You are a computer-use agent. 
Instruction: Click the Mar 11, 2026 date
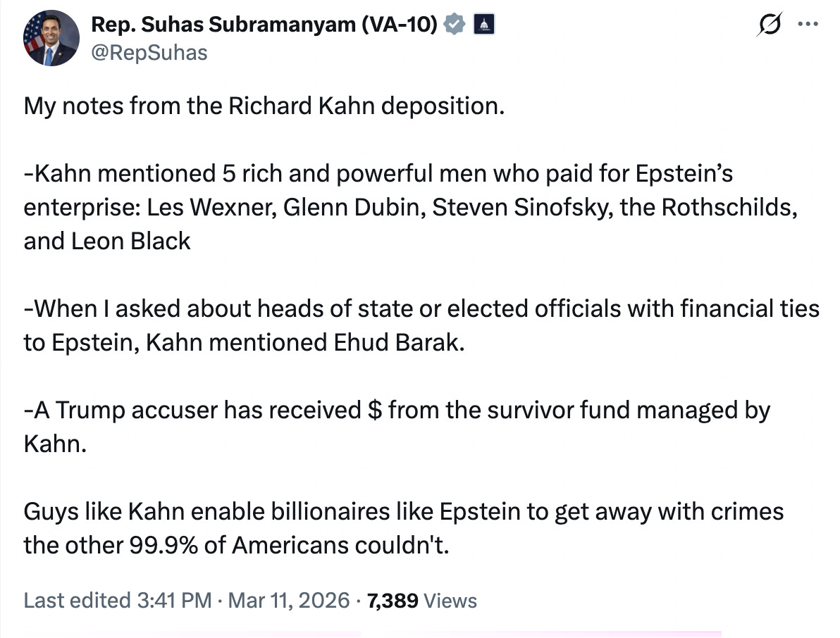point(289,600)
